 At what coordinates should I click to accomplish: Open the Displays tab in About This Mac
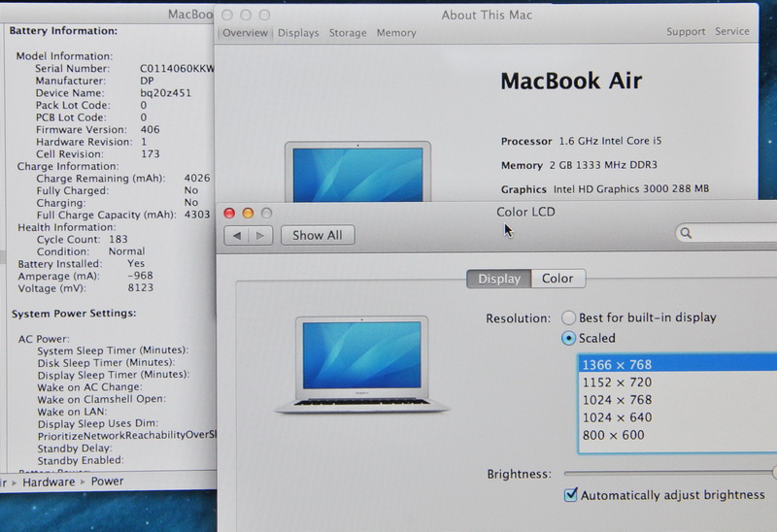pyautogui.click(x=298, y=33)
